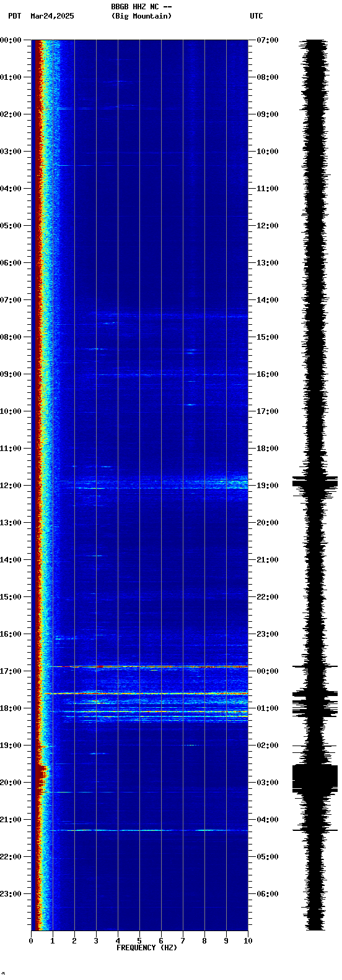Click the frequency axis tick '0'

31,941
